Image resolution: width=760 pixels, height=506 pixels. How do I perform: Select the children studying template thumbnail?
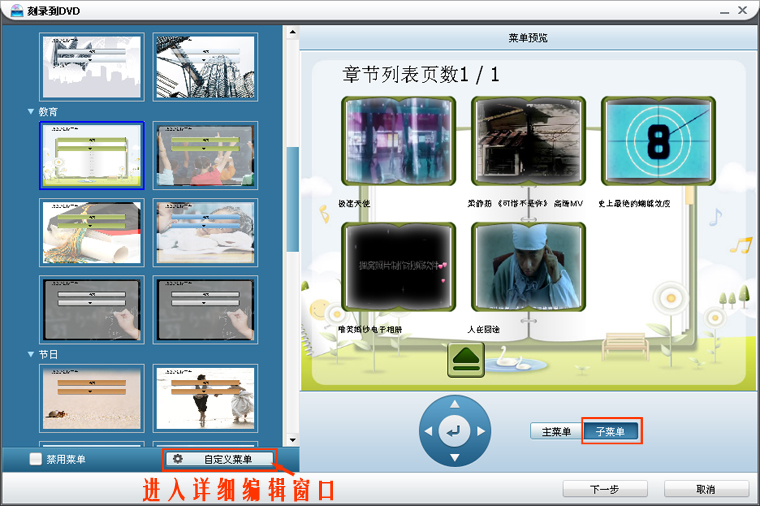coord(205,233)
